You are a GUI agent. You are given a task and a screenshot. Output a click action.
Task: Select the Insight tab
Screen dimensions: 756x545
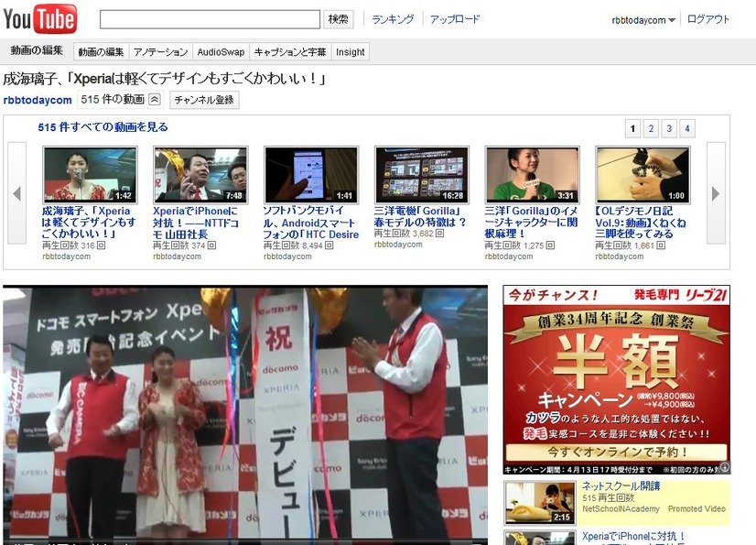coord(350,51)
